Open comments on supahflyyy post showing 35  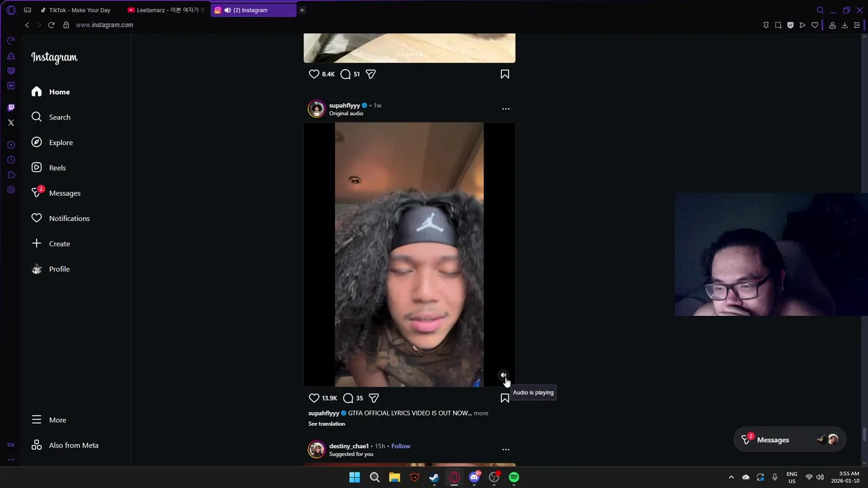click(348, 398)
